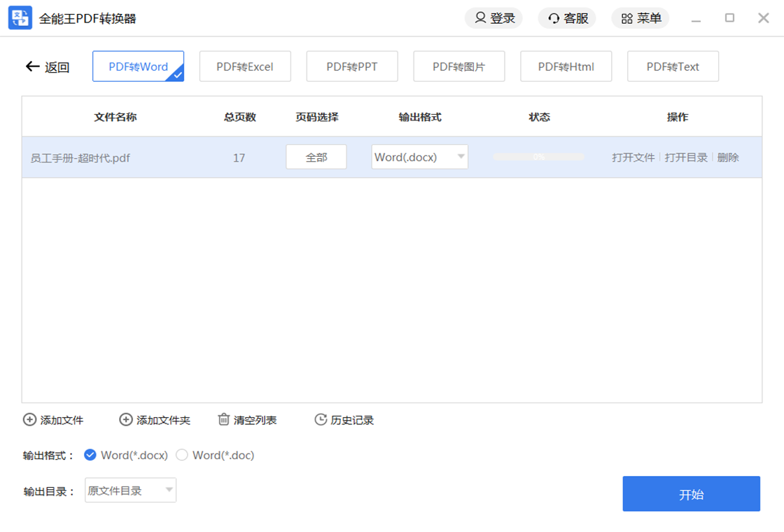Screen dimensions: 784x532
Task: Open 客服 headset support icon
Action: [x=554, y=18]
